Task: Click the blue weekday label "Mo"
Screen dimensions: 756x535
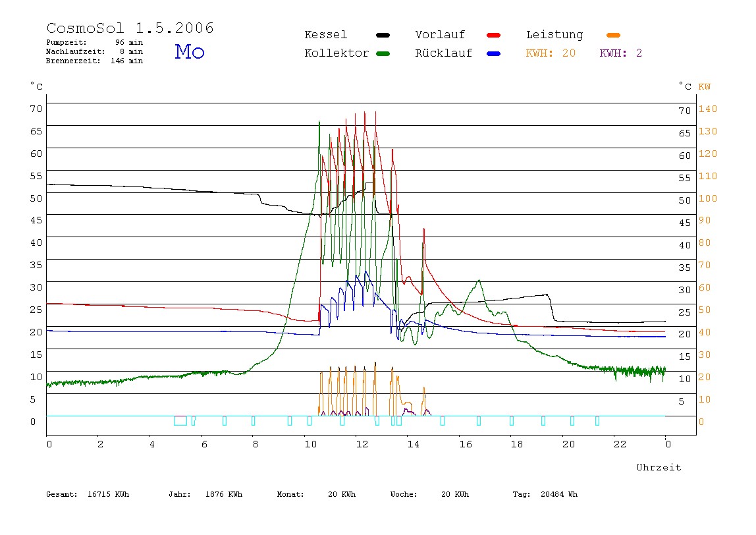Action: pos(190,51)
